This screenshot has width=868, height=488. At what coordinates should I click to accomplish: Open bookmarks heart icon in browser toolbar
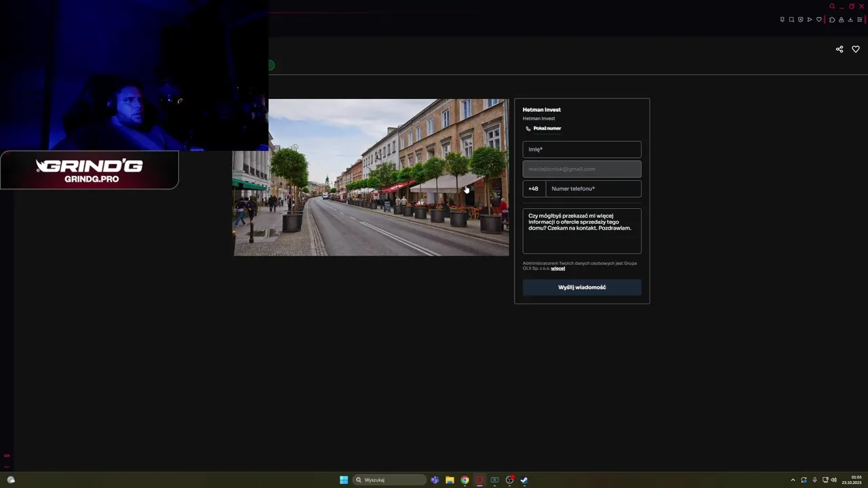coord(819,20)
